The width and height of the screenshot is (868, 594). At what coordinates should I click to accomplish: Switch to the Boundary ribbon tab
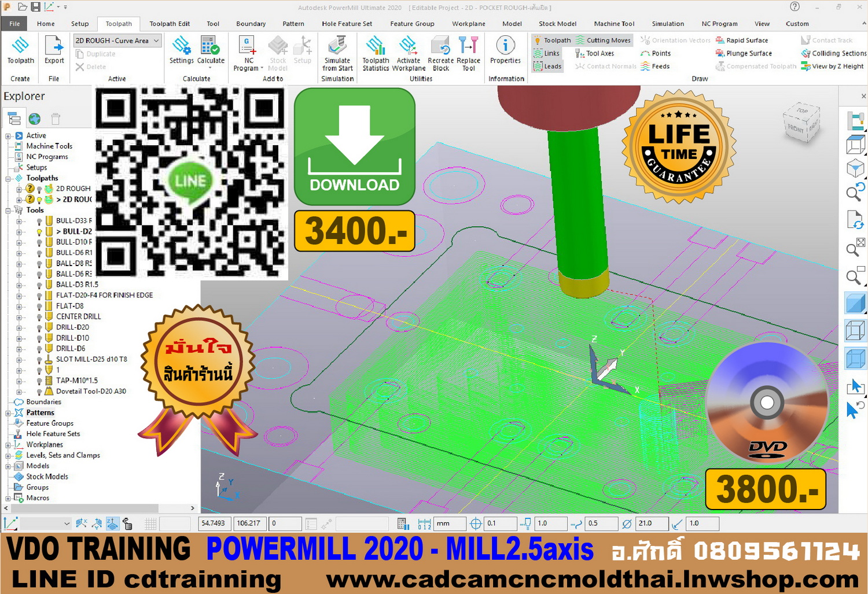point(251,24)
